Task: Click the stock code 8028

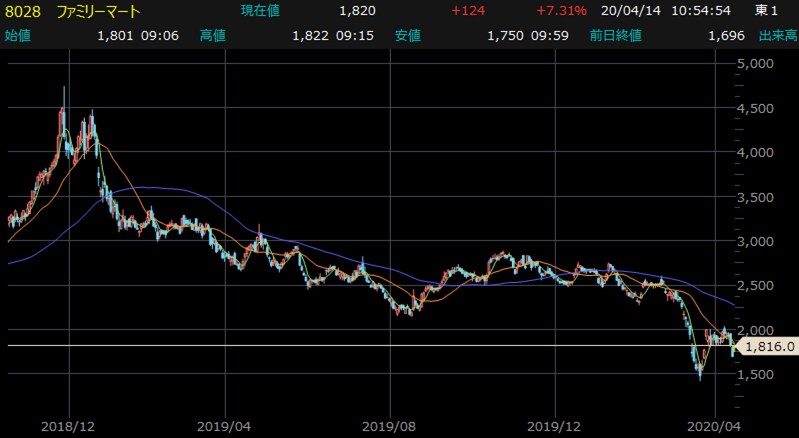Action: (x=22, y=11)
